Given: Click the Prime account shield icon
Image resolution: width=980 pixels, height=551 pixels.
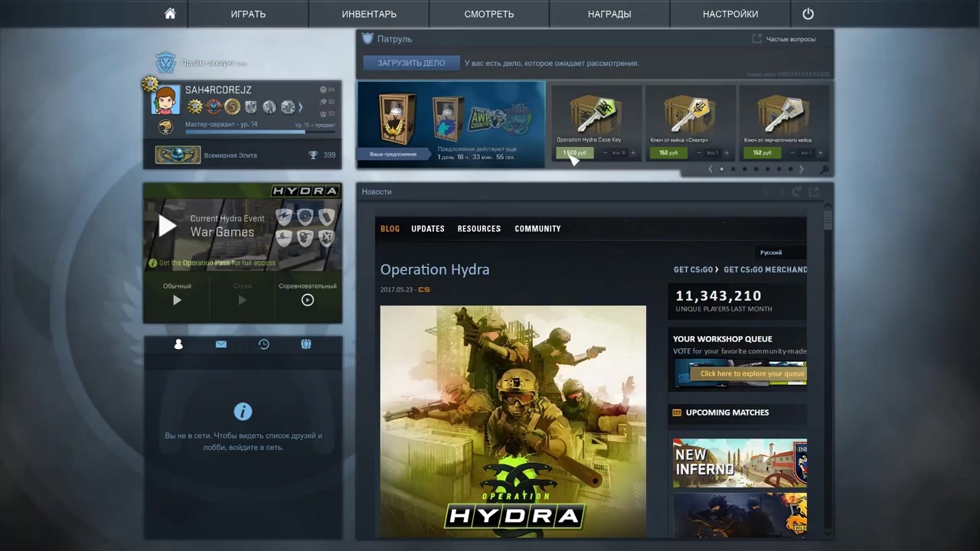Looking at the screenshot, I should 166,63.
